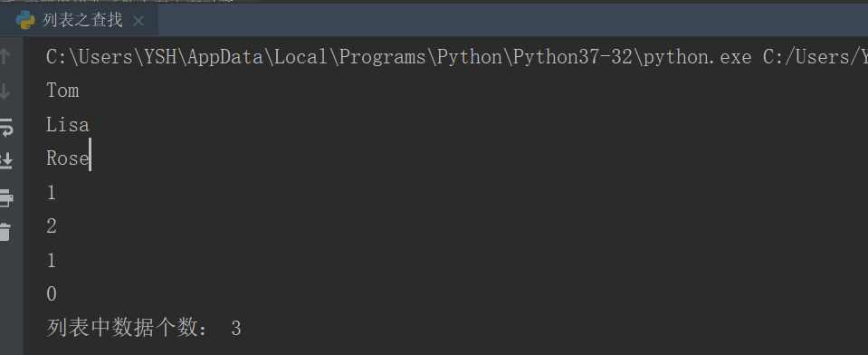Click the output line showing 2
868x355 pixels.
tap(52, 226)
